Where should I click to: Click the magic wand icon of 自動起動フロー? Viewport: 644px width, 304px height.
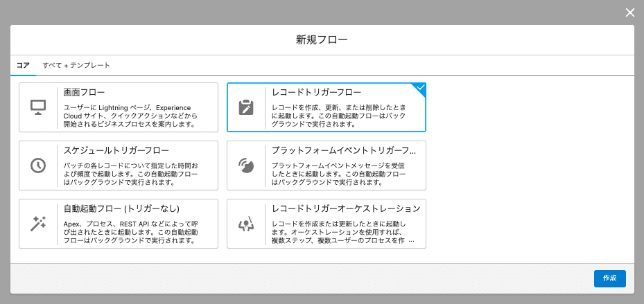click(38, 224)
